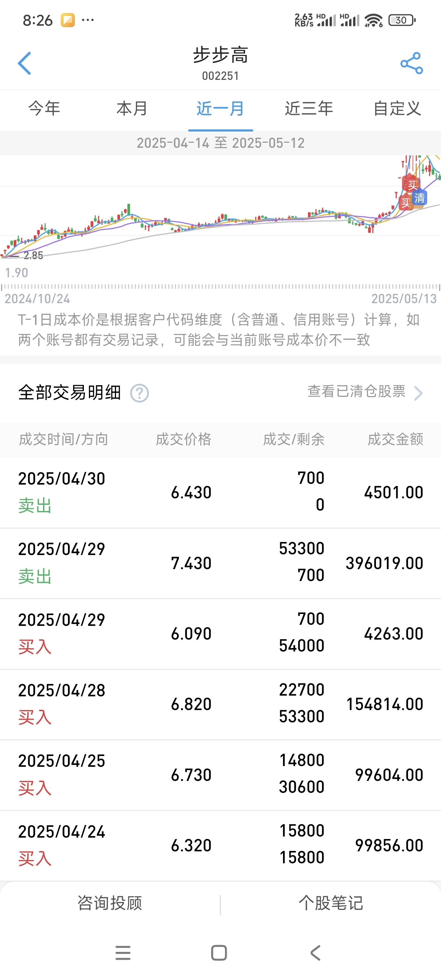Tap the 咨询投顾 button

[110, 903]
